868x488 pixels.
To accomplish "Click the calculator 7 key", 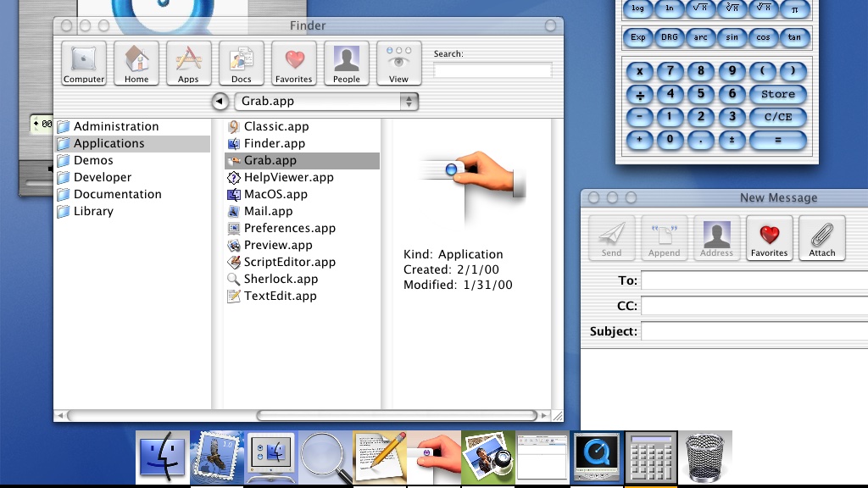I will [x=670, y=71].
